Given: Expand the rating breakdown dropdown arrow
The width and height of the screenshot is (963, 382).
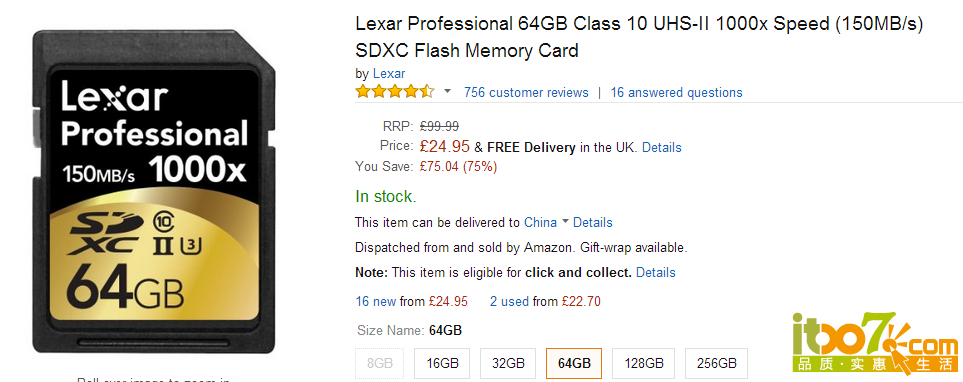Looking at the screenshot, I should 447,92.
